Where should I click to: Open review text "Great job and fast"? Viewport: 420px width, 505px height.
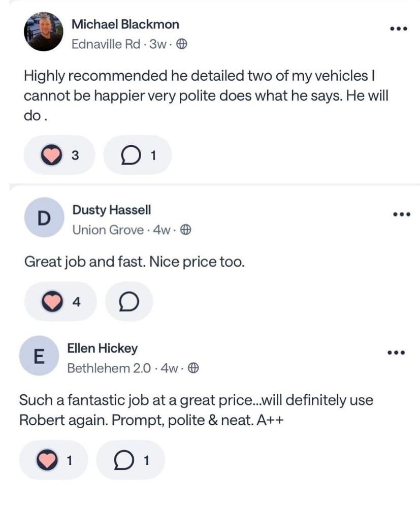click(x=134, y=262)
